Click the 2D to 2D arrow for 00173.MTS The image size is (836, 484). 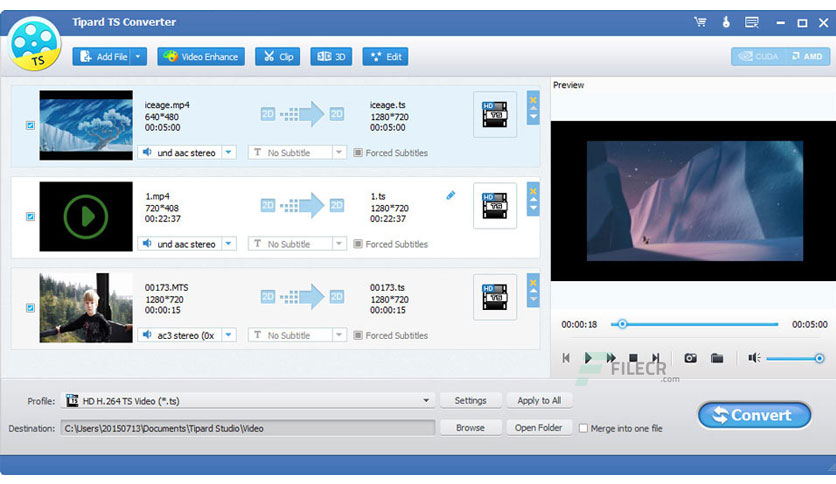point(302,296)
